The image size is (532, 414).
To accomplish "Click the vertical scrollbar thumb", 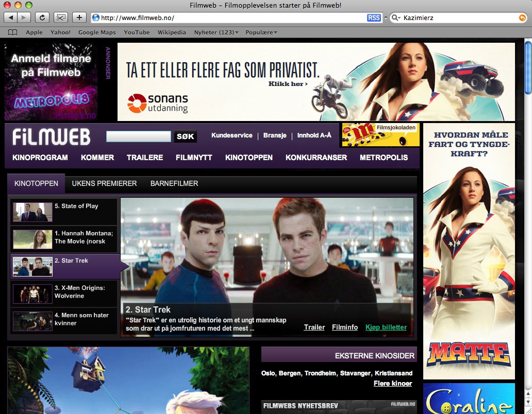I will click(528, 67).
